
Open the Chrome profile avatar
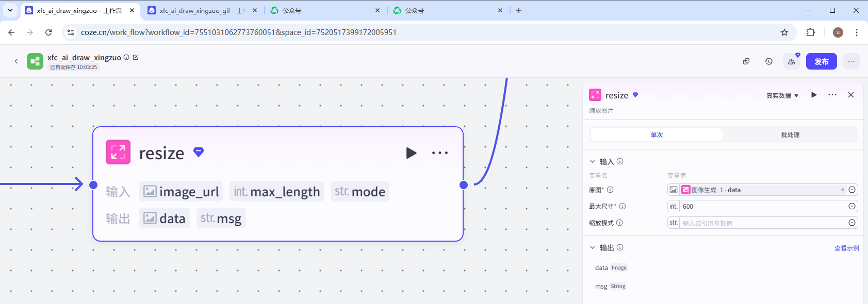pos(838,32)
